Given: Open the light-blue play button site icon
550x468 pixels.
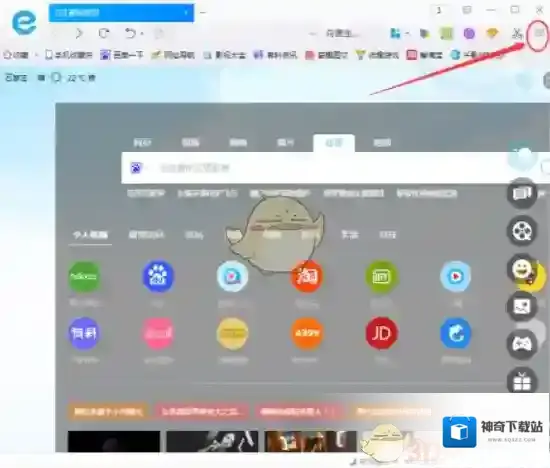Looking at the screenshot, I should [456, 276].
